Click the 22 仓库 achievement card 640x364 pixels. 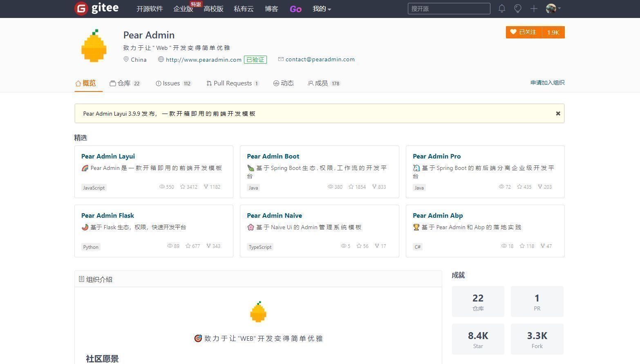tap(478, 301)
